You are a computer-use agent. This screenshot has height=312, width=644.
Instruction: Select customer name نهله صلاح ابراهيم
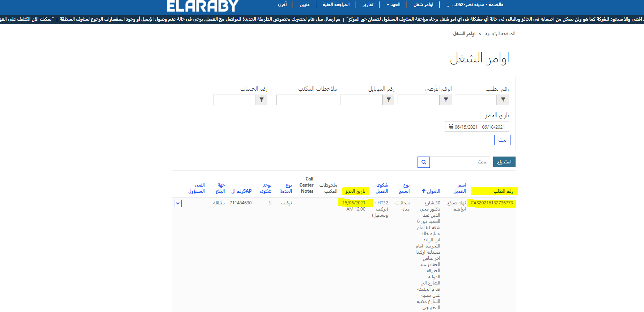click(457, 206)
